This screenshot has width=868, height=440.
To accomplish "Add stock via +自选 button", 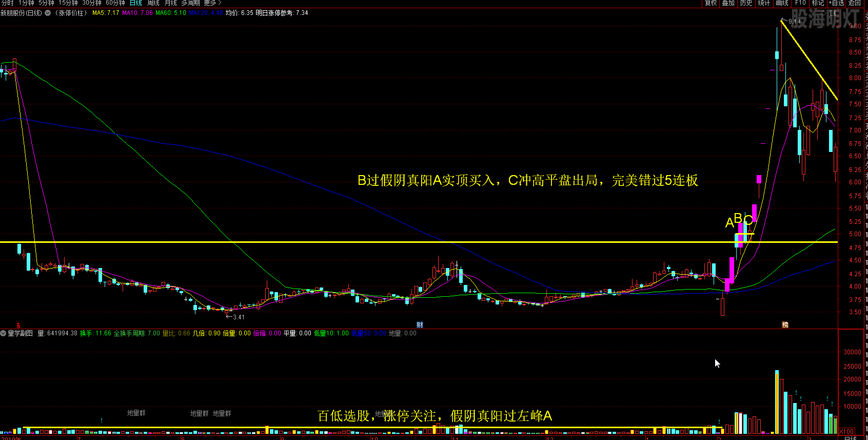I will (x=837, y=3).
